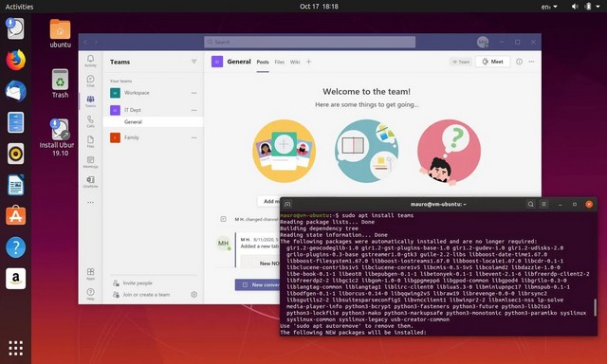Open the Apps icon in Teams sidebar
This screenshot has width=607, height=364.
[90, 274]
